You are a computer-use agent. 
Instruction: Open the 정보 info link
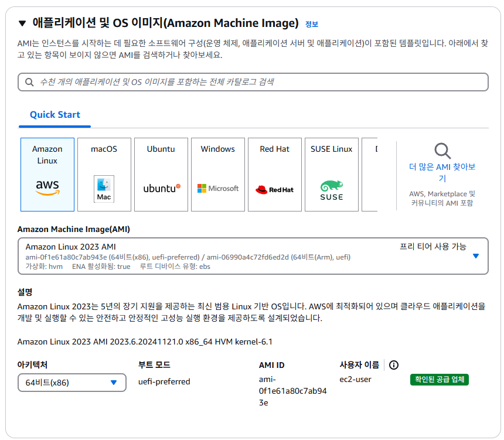pyautogui.click(x=311, y=24)
